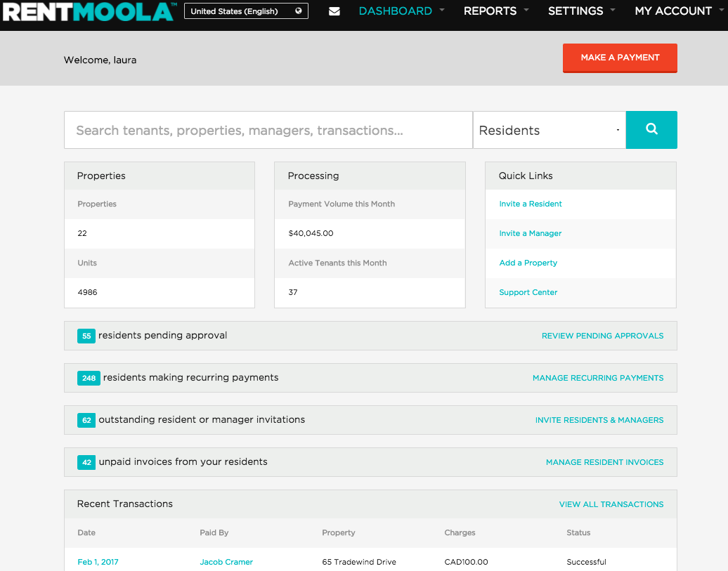This screenshot has width=728, height=571.
Task: Click residents pending approval text
Action: [x=162, y=335]
